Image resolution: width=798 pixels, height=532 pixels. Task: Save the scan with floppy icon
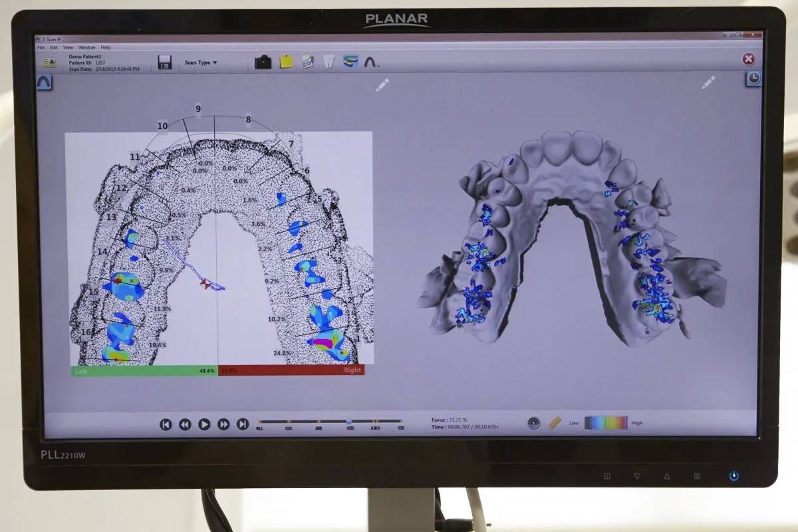pos(165,63)
